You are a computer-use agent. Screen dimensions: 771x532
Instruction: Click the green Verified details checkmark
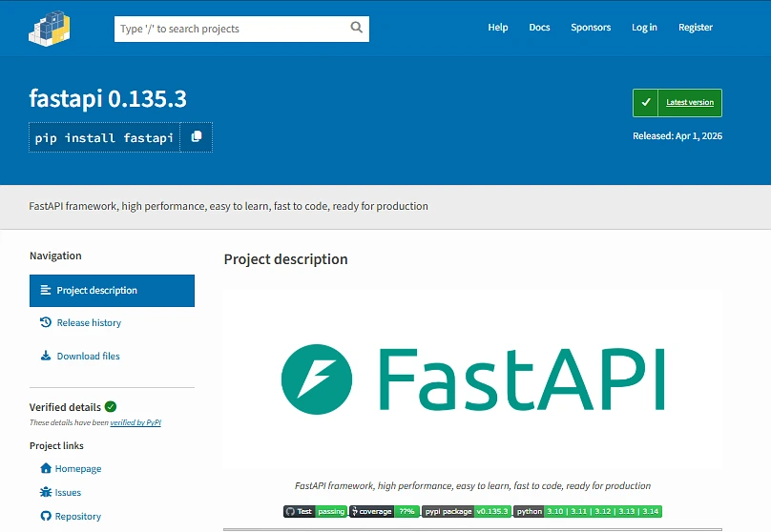[x=111, y=407]
